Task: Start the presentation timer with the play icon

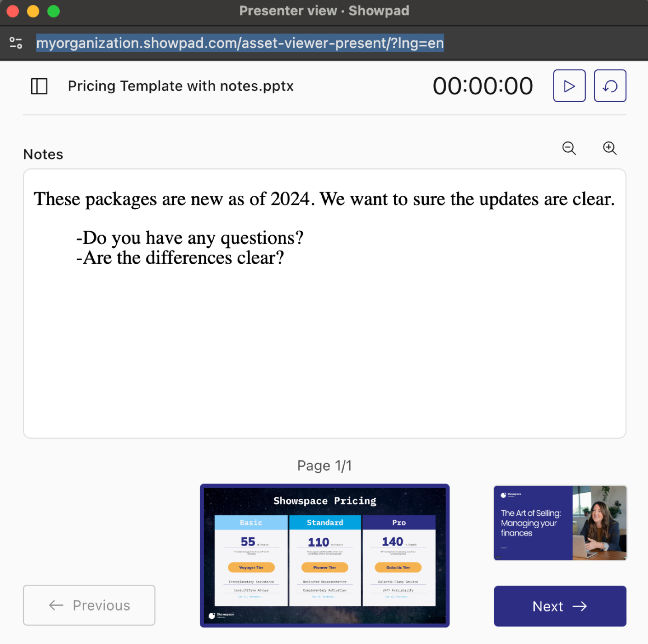Action: [569, 85]
